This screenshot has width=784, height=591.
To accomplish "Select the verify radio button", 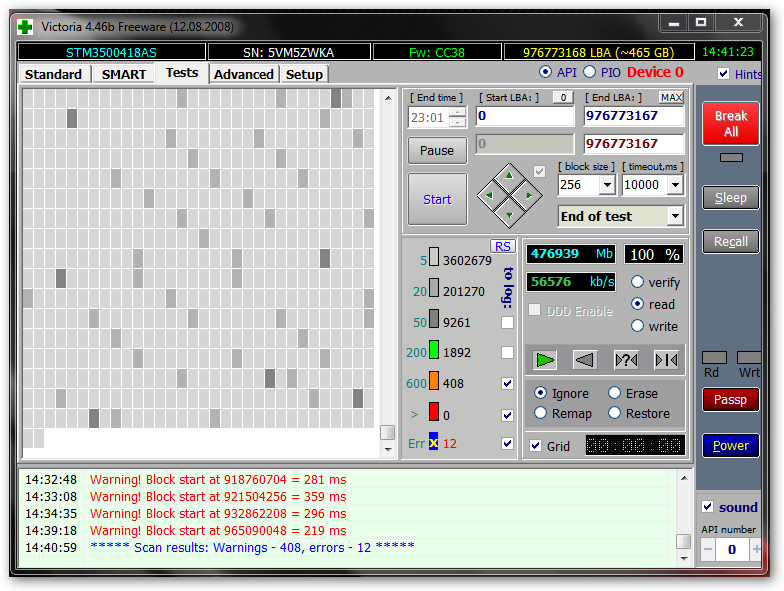I will 637,283.
